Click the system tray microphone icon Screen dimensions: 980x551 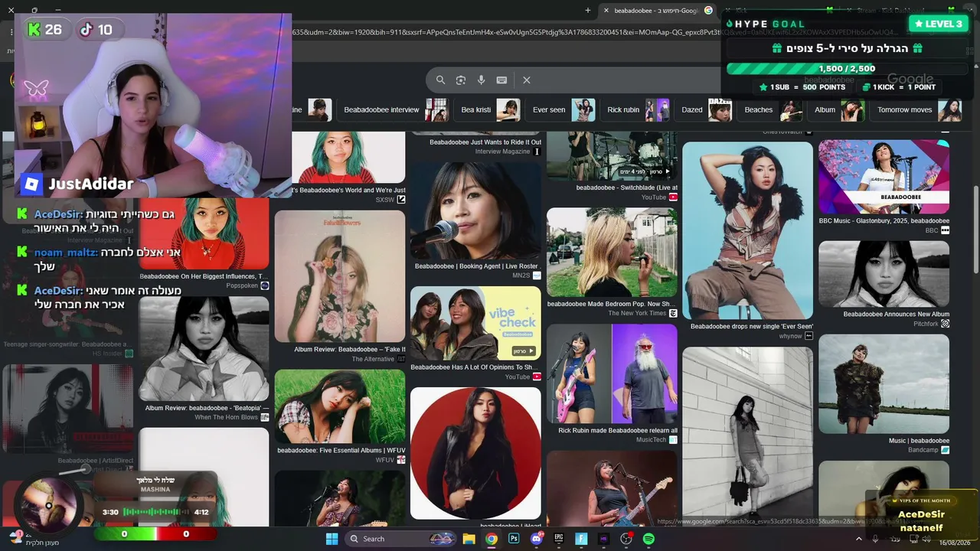point(875,539)
